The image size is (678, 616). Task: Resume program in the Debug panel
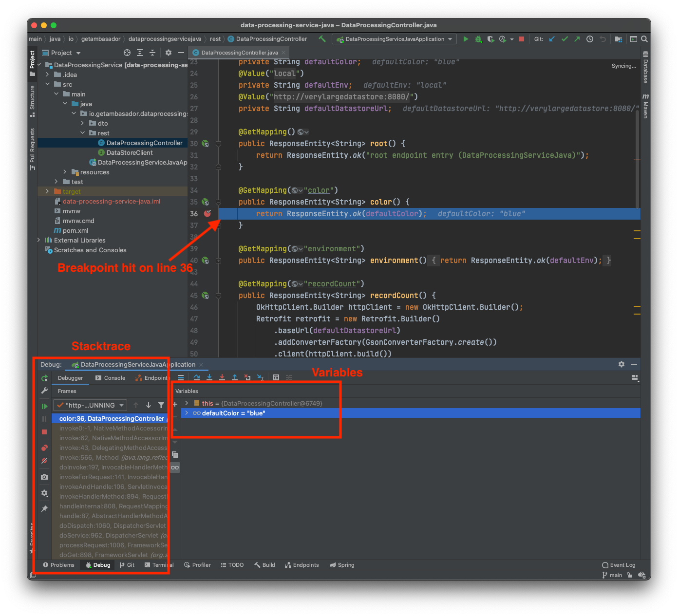point(44,406)
